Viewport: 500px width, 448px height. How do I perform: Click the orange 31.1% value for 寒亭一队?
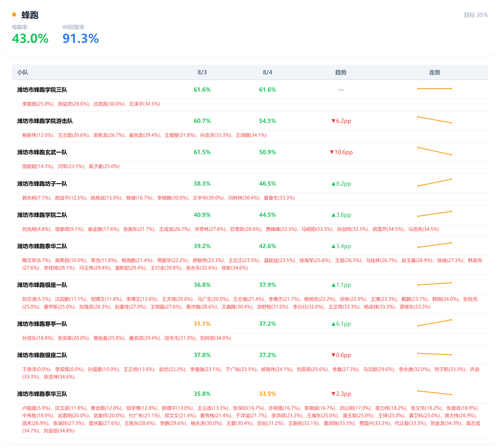tap(202, 324)
